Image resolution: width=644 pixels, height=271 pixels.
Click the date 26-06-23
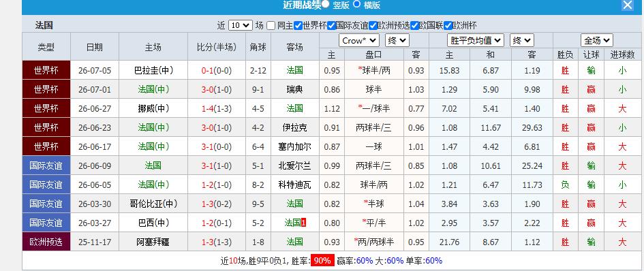tap(95, 127)
